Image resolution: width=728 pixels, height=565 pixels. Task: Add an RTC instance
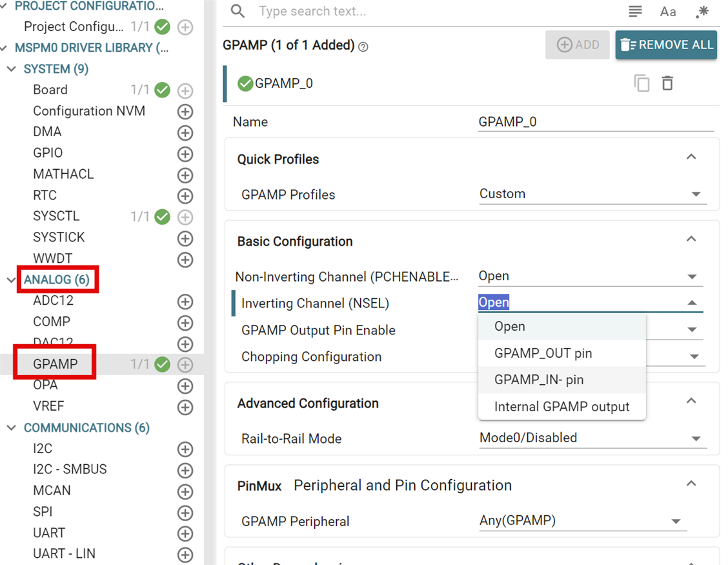click(185, 196)
